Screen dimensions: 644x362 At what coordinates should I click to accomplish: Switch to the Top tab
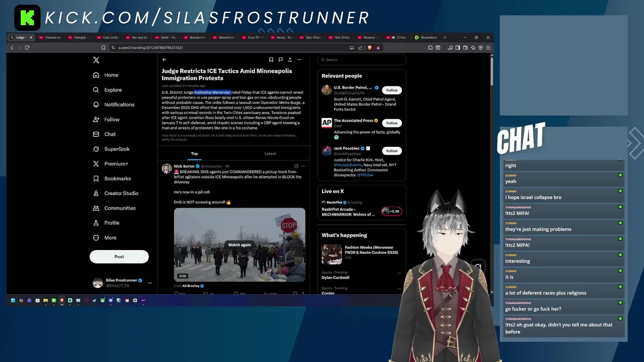click(194, 153)
